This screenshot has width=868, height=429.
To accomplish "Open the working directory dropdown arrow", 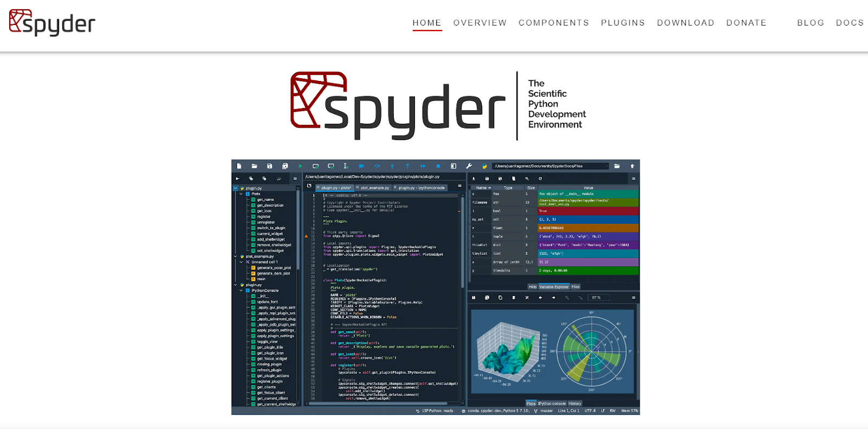I will [x=607, y=166].
